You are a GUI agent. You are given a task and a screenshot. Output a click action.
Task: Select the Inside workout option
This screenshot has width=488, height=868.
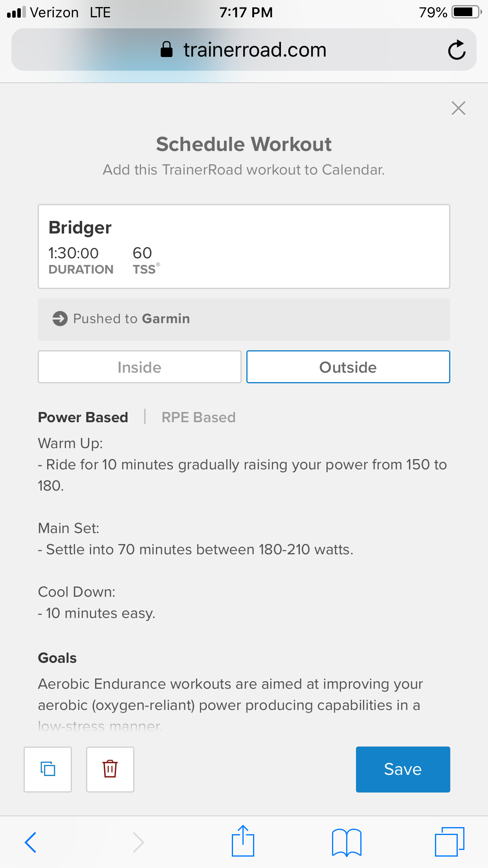[139, 367]
